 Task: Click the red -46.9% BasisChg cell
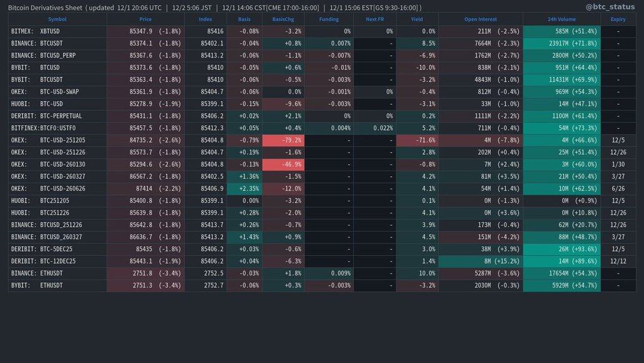(283, 164)
